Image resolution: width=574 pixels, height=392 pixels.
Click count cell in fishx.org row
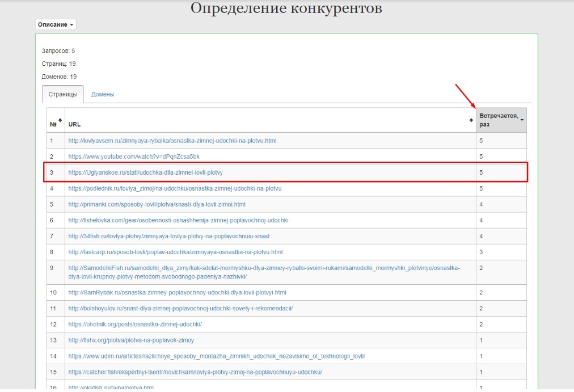point(501,340)
